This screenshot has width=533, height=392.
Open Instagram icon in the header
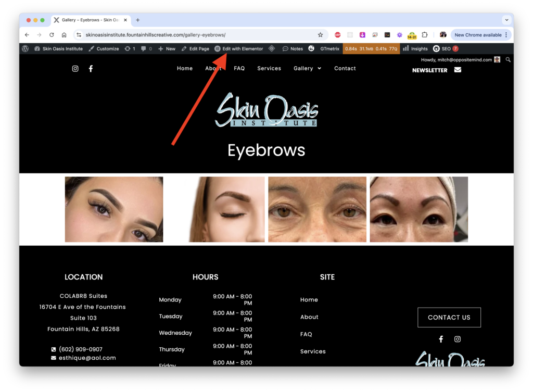75,69
